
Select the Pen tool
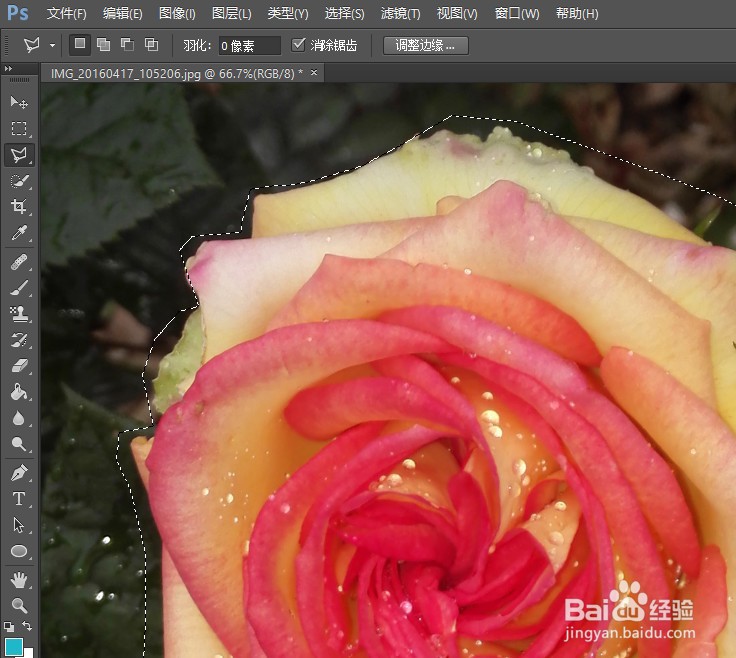point(19,473)
